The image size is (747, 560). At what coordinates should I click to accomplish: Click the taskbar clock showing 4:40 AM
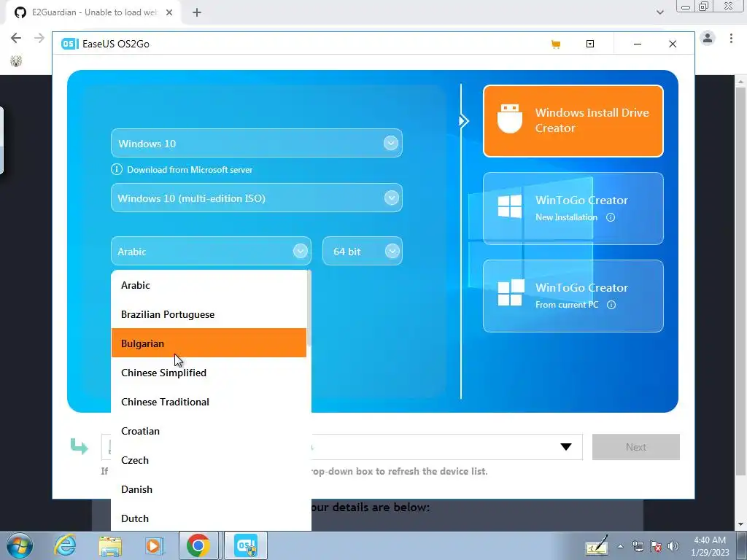(x=710, y=546)
